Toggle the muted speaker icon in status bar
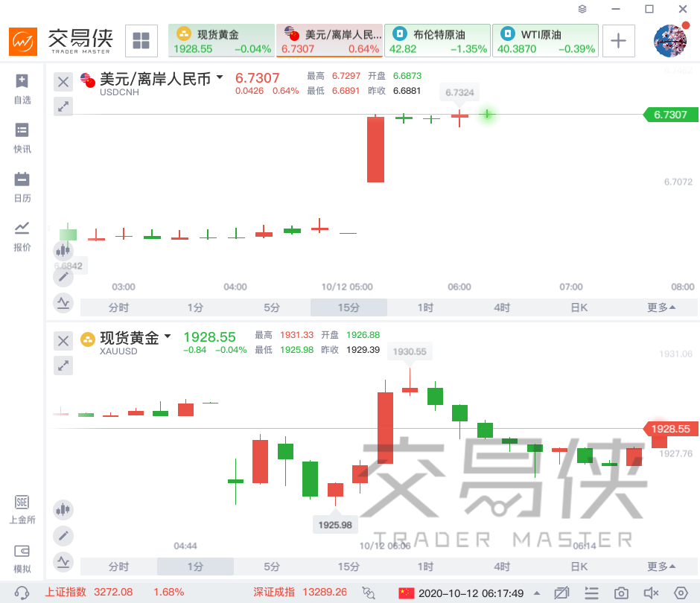 [651, 593]
